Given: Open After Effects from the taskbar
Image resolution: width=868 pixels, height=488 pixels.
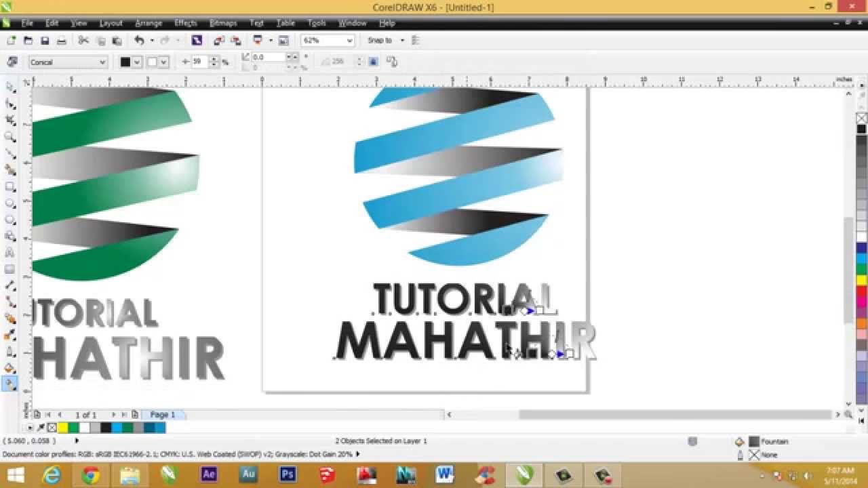Looking at the screenshot, I should [208, 475].
